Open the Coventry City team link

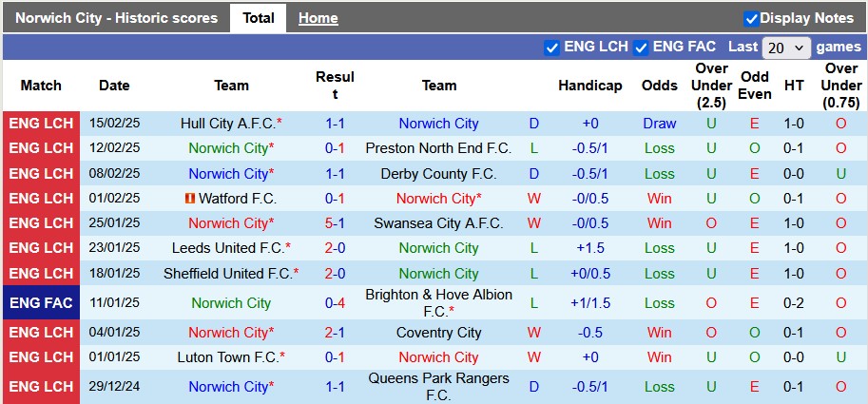pyautogui.click(x=438, y=333)
